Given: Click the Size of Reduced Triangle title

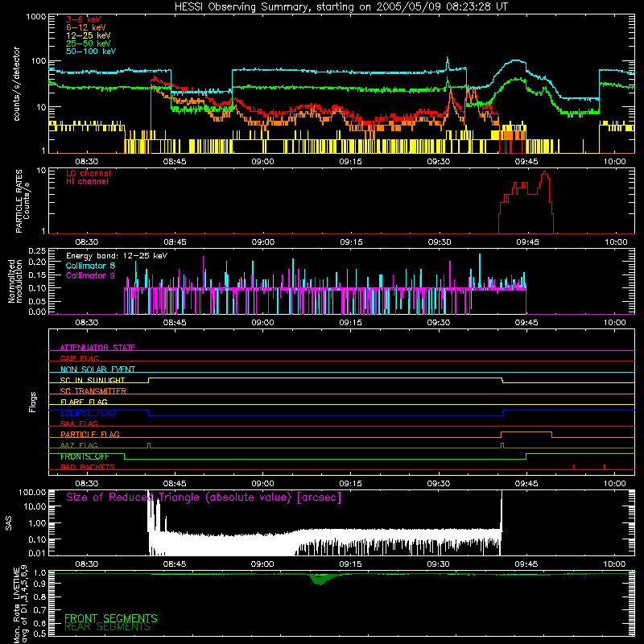Looking at the screenshot, I should click(x=204, y=497).
